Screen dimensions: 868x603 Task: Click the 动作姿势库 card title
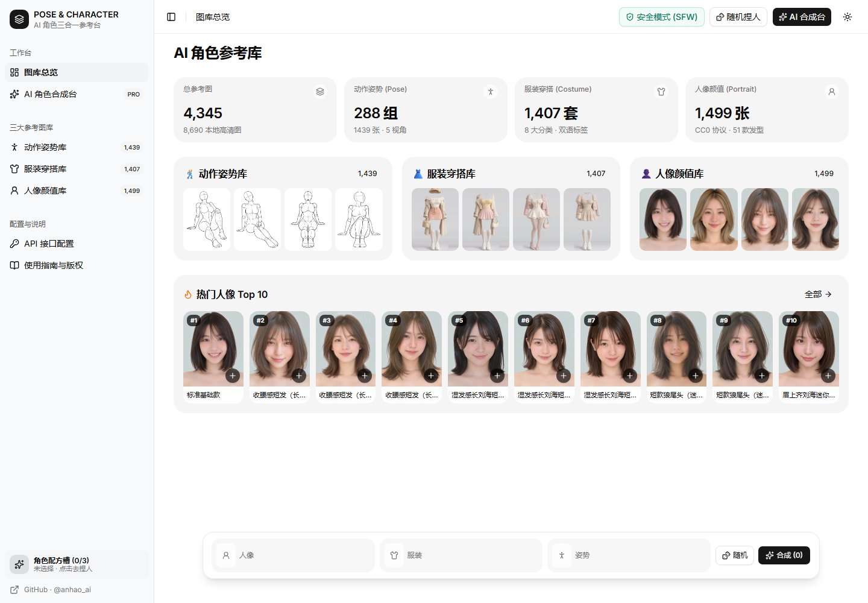click(223, 174)
